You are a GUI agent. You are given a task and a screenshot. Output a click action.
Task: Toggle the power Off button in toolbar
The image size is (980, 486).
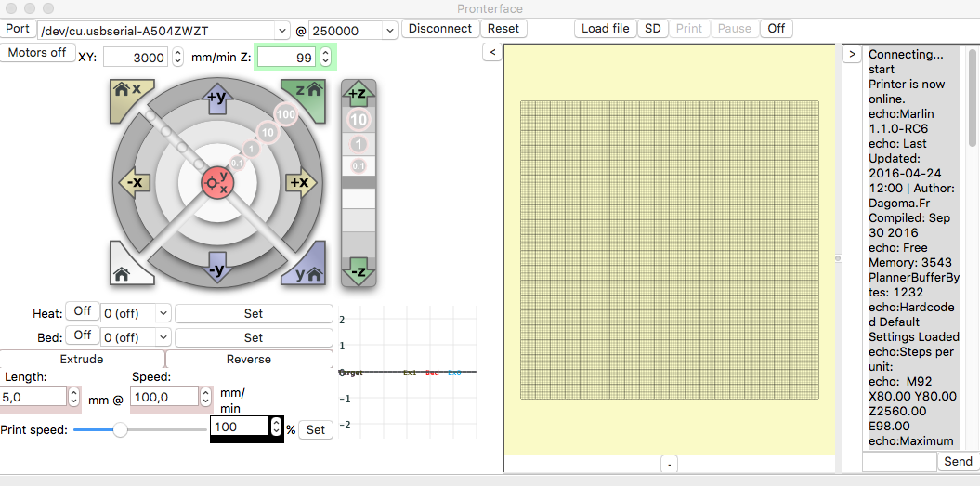click(x=777, y=29)
